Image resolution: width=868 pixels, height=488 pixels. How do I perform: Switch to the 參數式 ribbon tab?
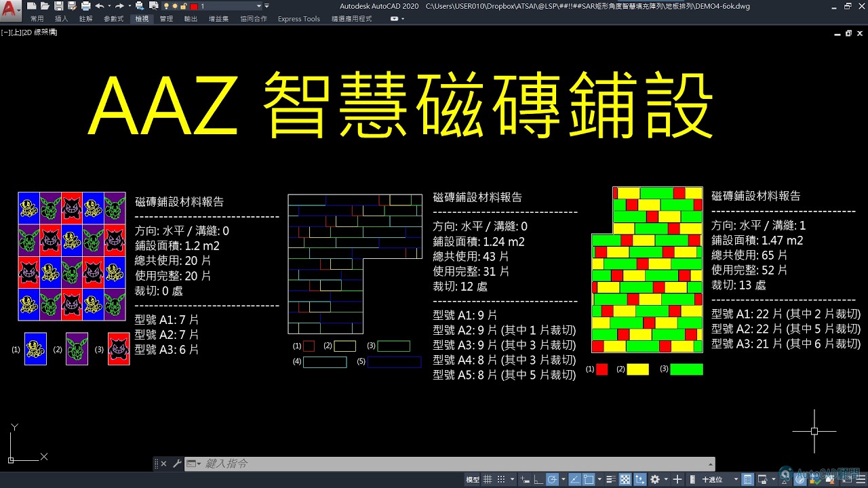tap(114, 19)
